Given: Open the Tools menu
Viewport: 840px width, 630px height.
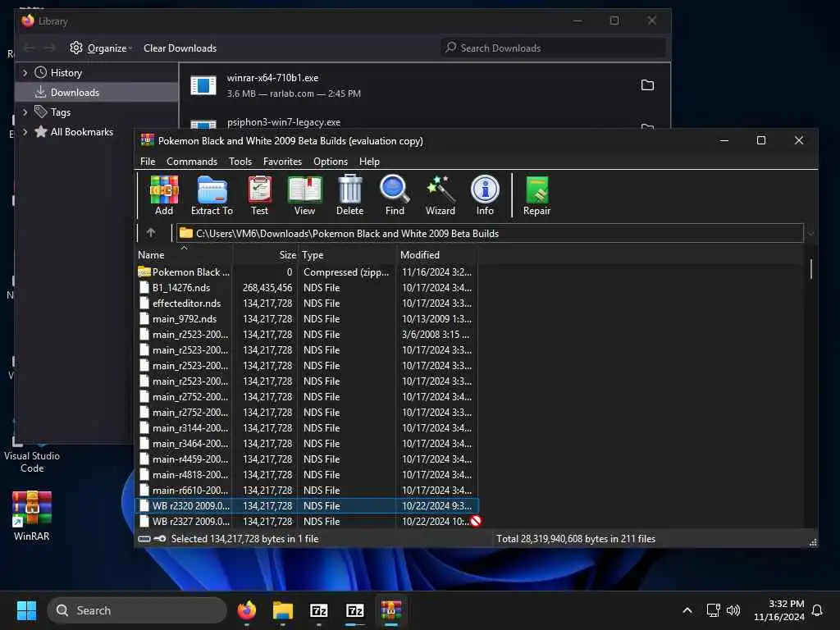Looking at the screenshot, I should pyautogui.click(x=240, y=162).
